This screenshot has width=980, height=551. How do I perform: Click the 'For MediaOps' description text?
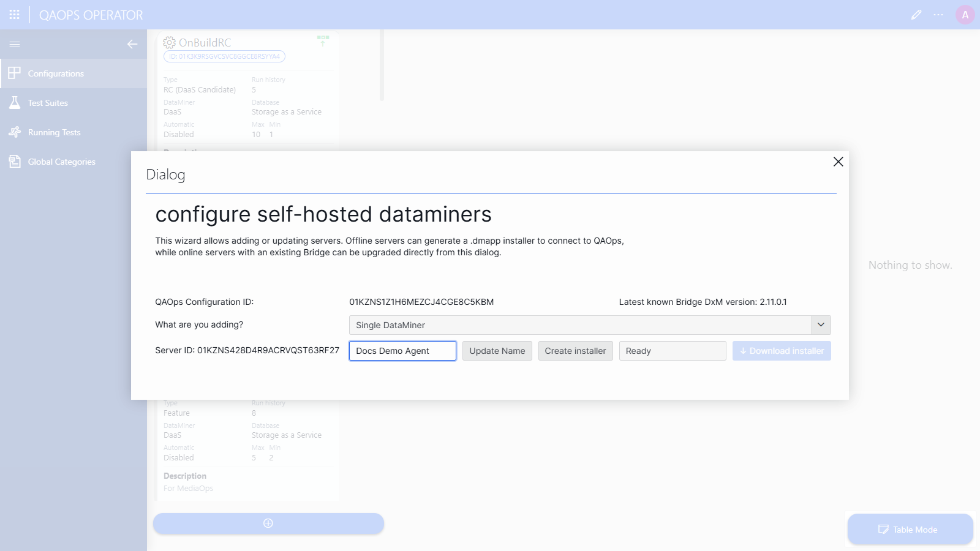188,489
